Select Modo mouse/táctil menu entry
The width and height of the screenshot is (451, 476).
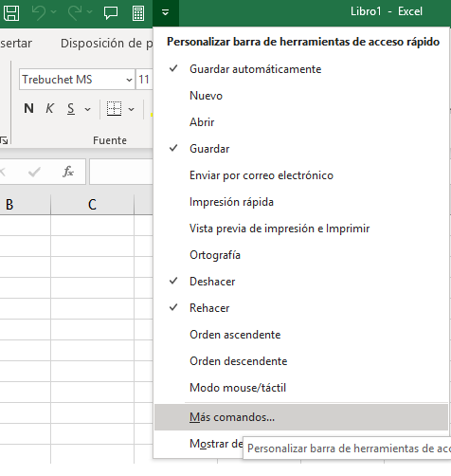[x=301, y=388]
